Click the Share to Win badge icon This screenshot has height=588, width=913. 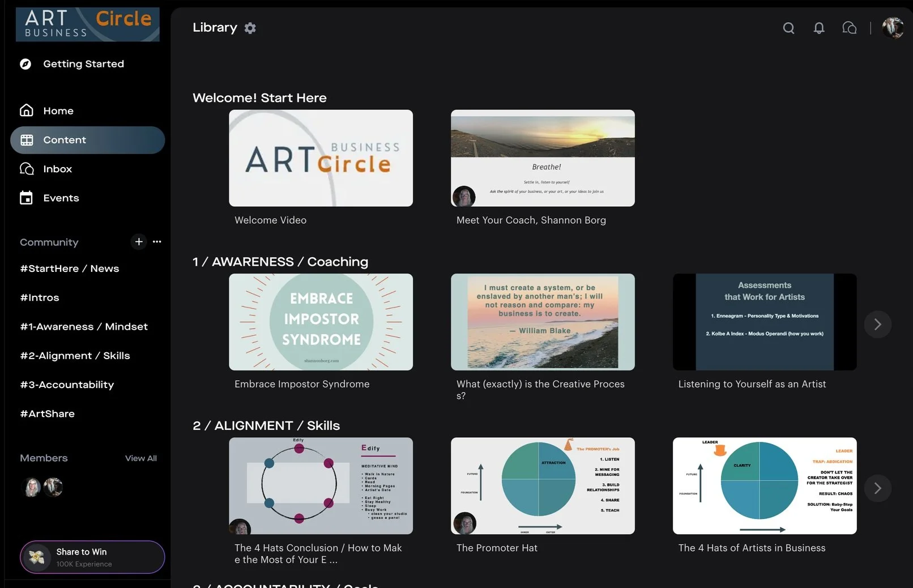pyautogui.click(x=37, y=557)
